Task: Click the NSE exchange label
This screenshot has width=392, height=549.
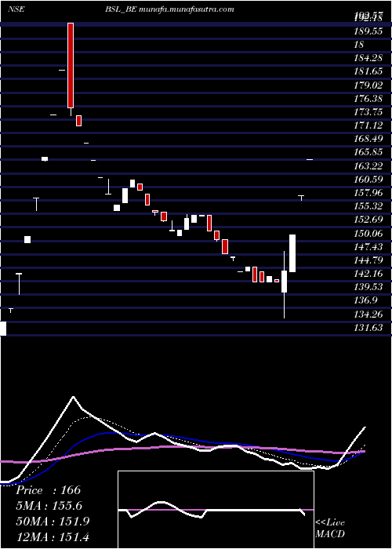Action: click(x=16, y=9)
